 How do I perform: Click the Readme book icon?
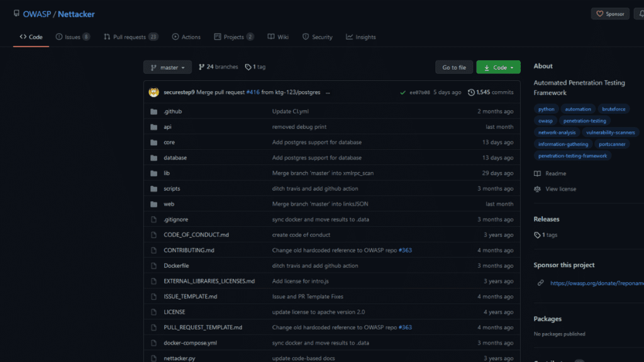point(537,173)
